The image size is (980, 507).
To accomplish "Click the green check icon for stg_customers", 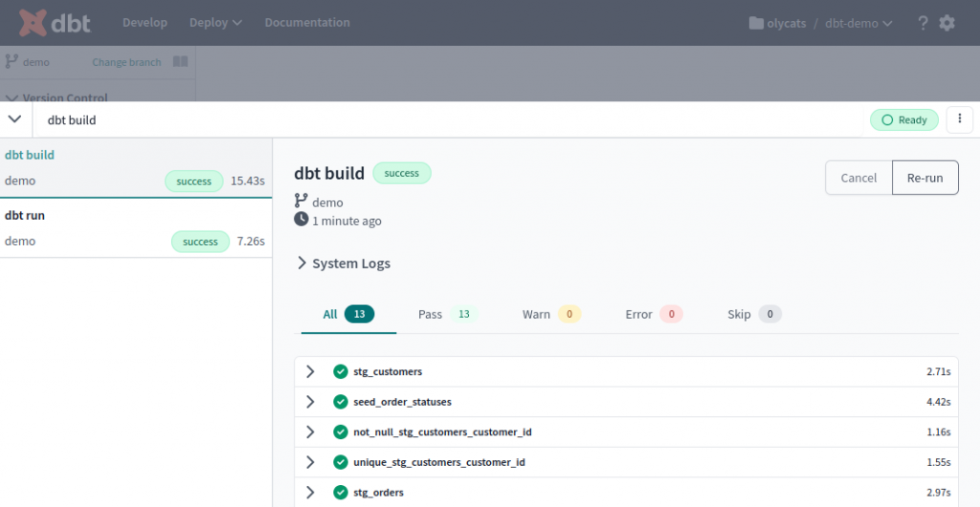I will point(341,371).
